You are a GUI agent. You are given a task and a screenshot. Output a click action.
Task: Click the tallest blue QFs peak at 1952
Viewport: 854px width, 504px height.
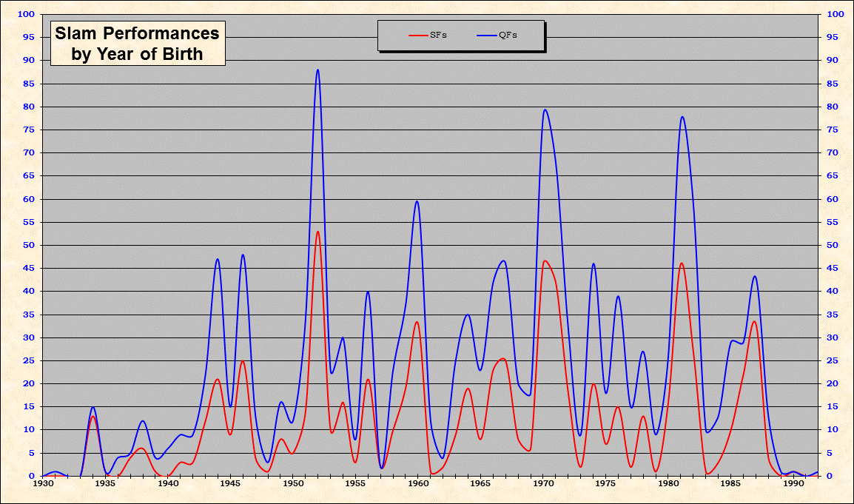click(x=317, y=70)
